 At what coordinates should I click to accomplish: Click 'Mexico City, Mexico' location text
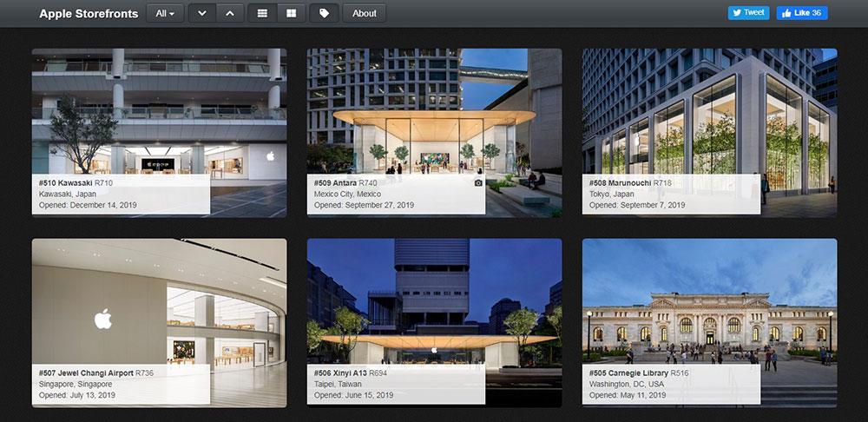click(347, 194)
